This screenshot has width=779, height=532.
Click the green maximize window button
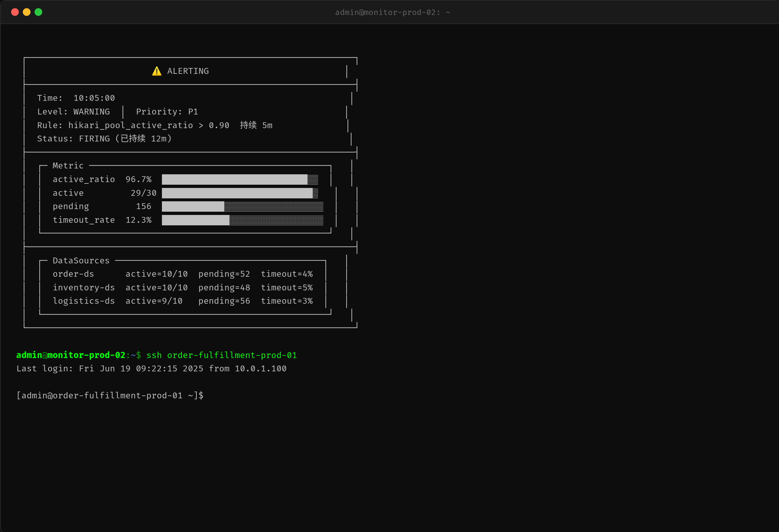point(38,12)
